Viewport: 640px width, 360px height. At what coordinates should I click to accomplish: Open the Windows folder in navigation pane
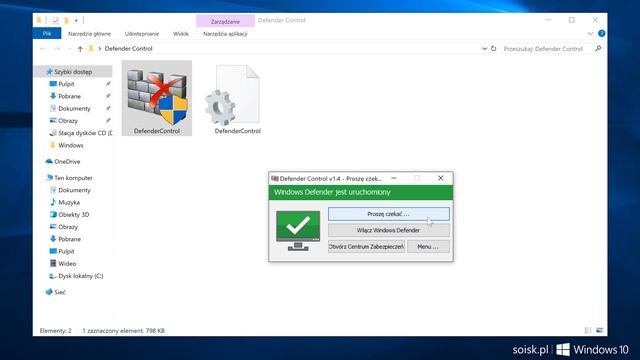pos(71,145)
